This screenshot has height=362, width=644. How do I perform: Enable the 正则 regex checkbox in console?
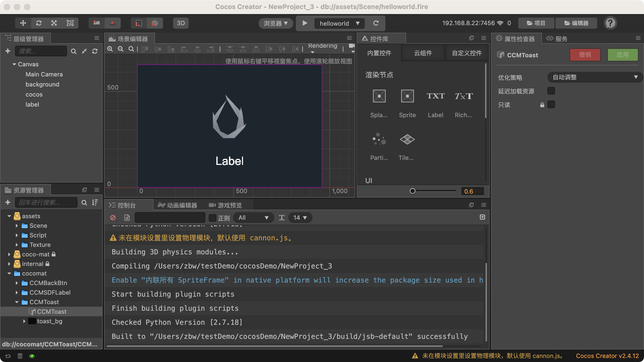(x=213, y=218)
